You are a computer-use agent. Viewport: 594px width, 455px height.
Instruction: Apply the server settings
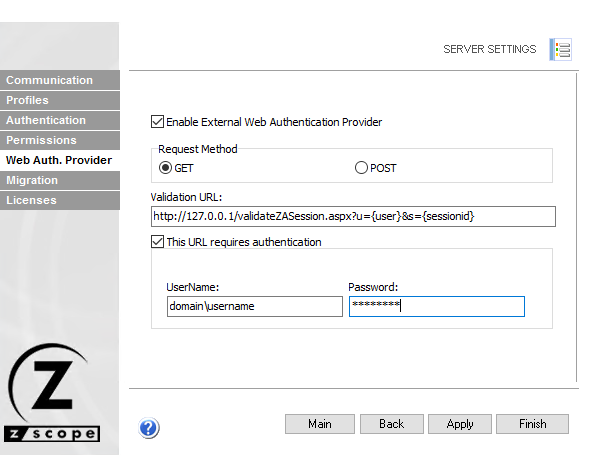tap(460, 424)
